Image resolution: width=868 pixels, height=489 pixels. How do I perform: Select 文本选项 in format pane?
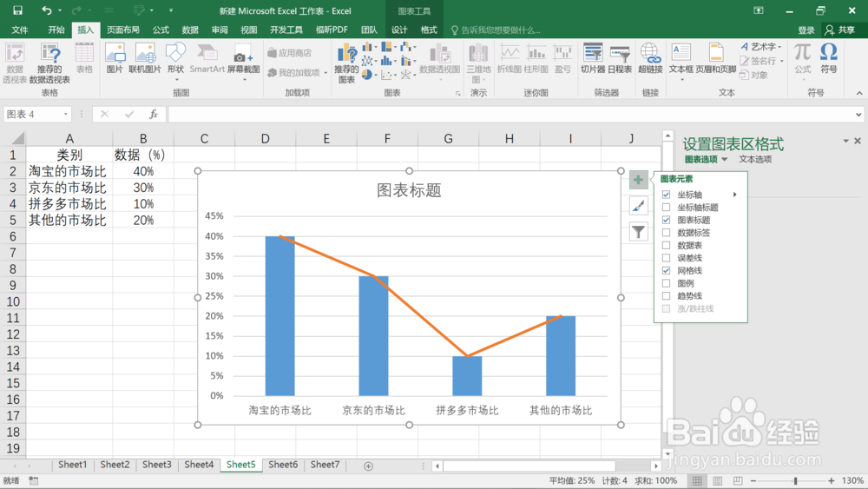coord(755,160)
